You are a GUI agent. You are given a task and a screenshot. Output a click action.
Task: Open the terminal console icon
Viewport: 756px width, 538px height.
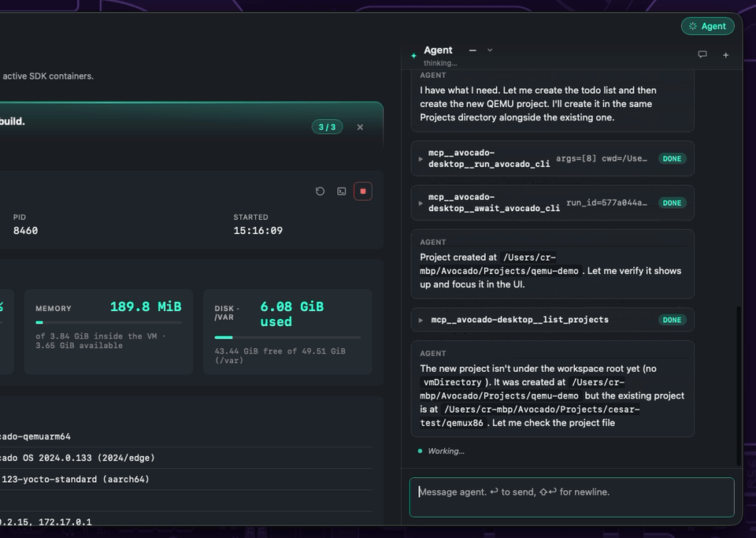point(341,191)
